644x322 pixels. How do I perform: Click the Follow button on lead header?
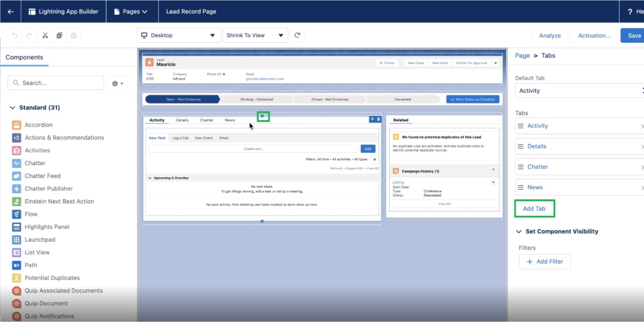pos(387,63)
